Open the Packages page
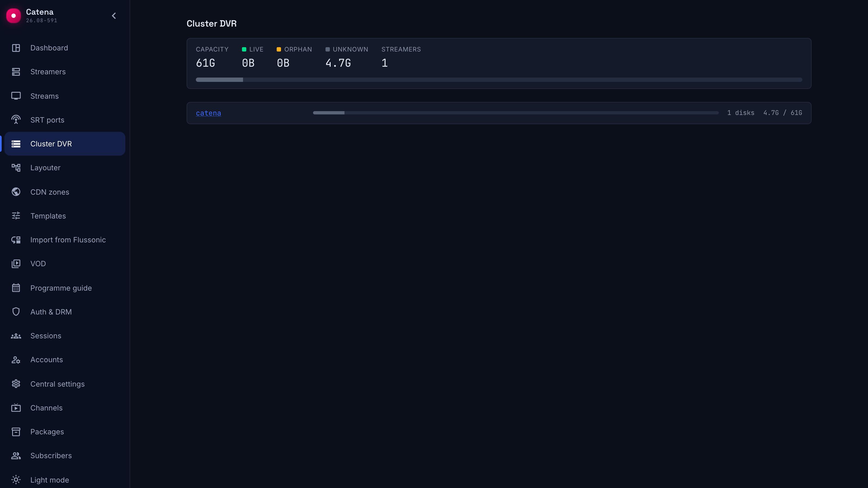The image size is (868, 488). (65, 432)
